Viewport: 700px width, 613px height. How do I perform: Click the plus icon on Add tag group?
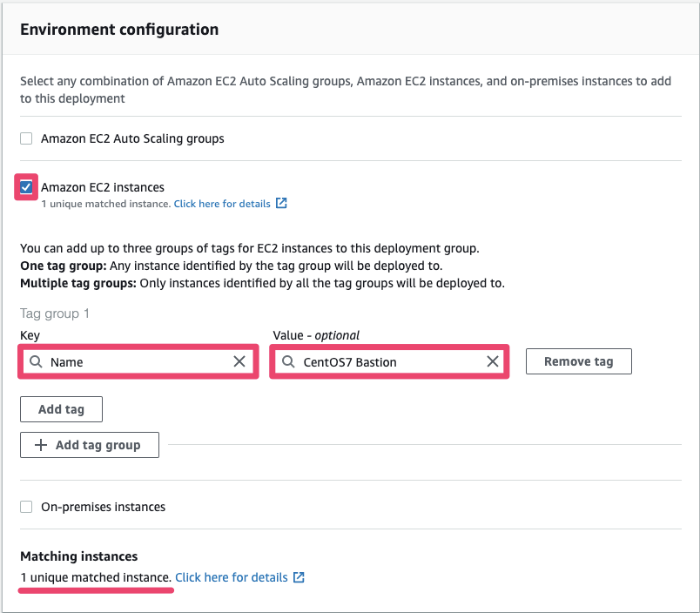point(40,445)
